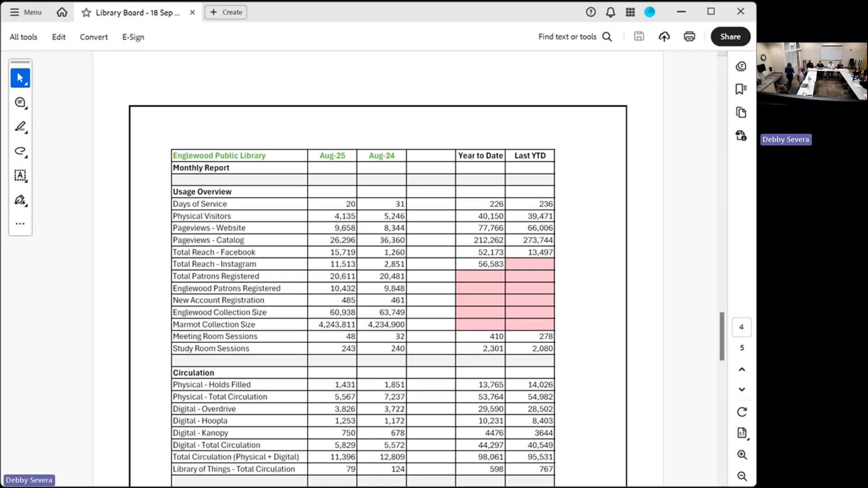Print the document using printer icon
This screenshot has height=488, width=868.
pos(689,37)
